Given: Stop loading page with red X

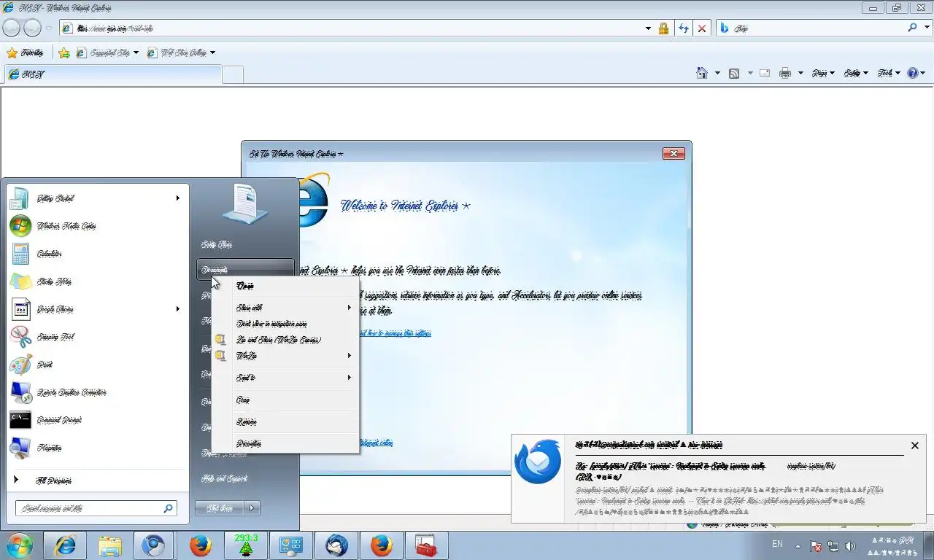Looking at the screenshot, I should coord(702,28).
